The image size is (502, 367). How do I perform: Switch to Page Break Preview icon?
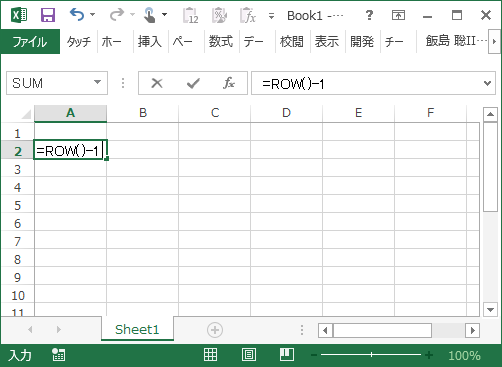click(287, 355)
